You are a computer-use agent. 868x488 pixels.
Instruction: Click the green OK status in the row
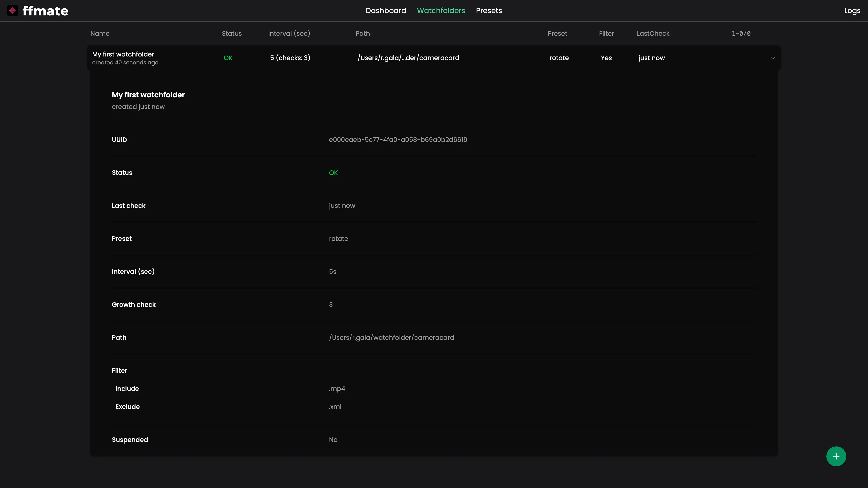pos(228,58)
